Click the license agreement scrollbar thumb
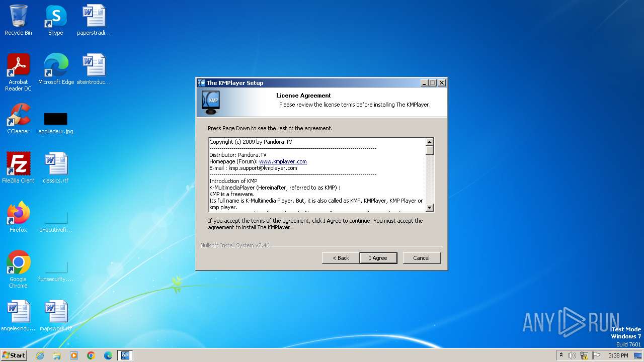644x362 pixels. pyautogui.click(x=429, y=150)
